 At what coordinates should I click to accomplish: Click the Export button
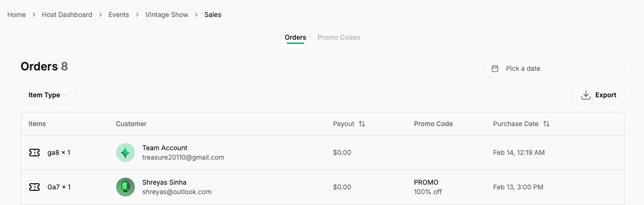[x=598, y=95]
